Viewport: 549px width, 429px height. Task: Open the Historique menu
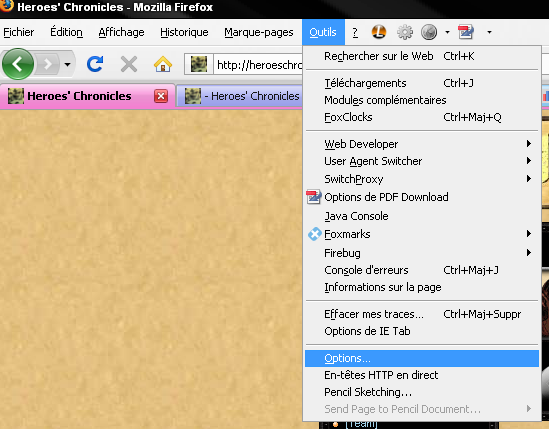click(x=184, y=32)
